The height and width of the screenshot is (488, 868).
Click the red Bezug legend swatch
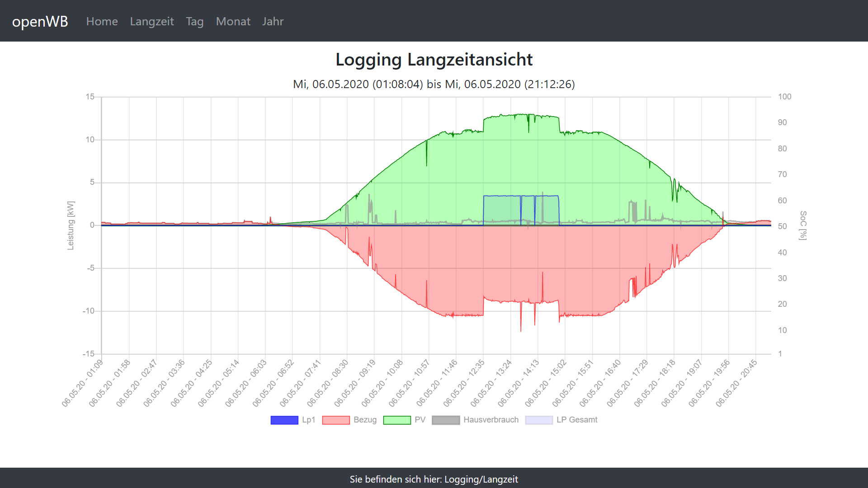[335, 420]
